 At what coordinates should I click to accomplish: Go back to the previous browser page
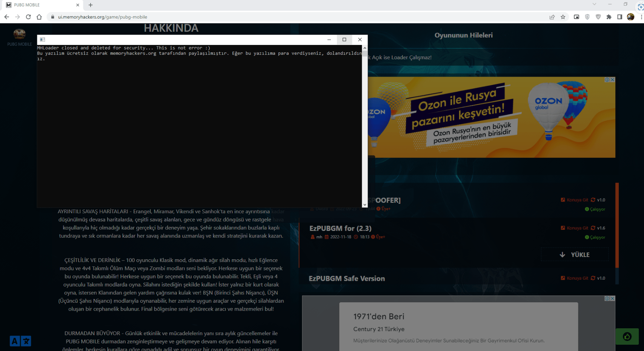click(6, 17)
